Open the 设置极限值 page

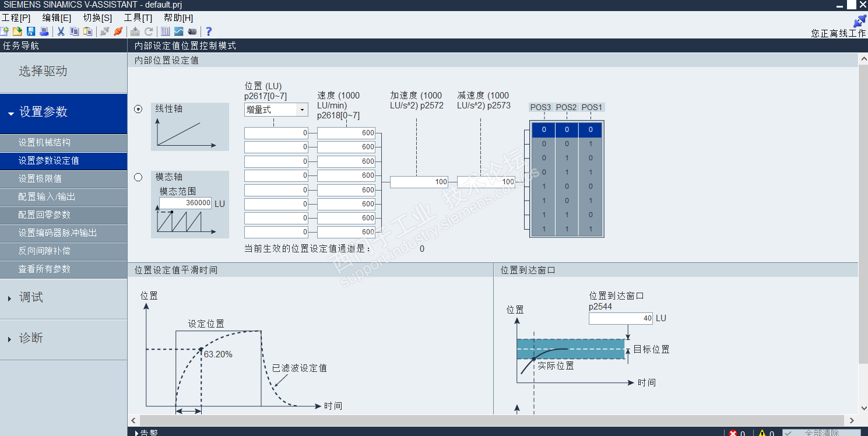point(64,179)
